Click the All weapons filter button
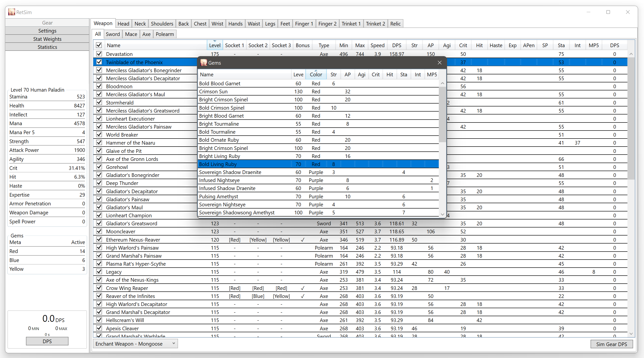 (x=97, y=34)
